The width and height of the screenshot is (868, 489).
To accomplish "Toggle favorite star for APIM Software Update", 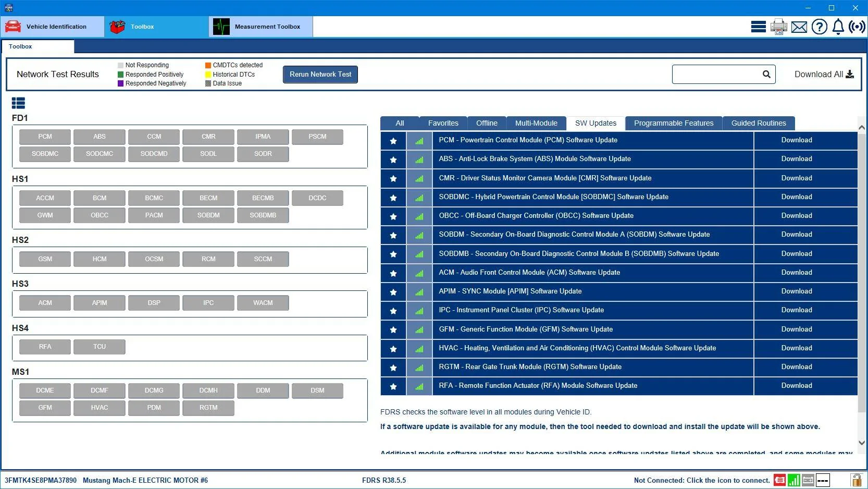I will pyautogui.click(x=393, y=292).
